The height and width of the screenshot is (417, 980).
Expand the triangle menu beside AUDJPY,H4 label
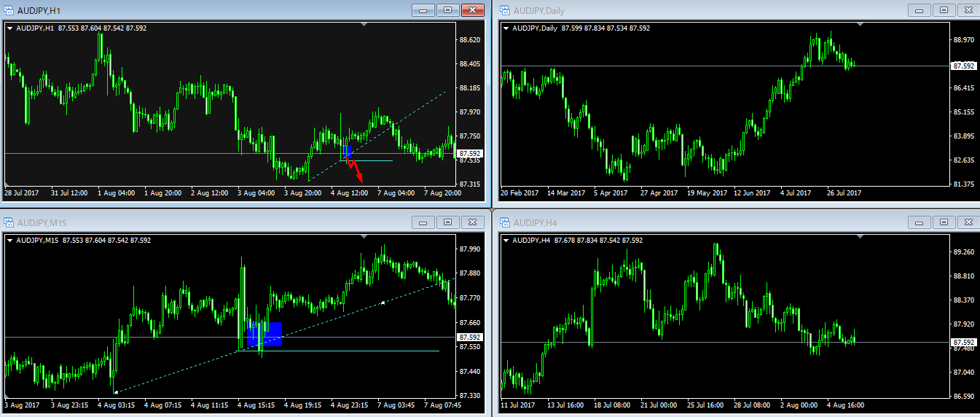(x=506, y=241)
